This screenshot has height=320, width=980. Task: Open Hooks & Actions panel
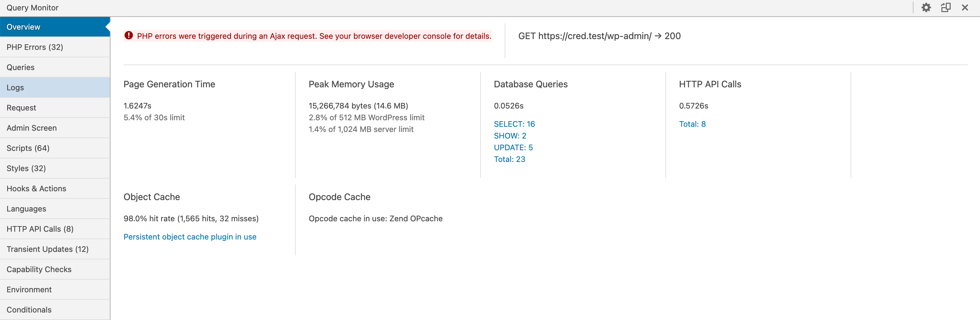36,188
